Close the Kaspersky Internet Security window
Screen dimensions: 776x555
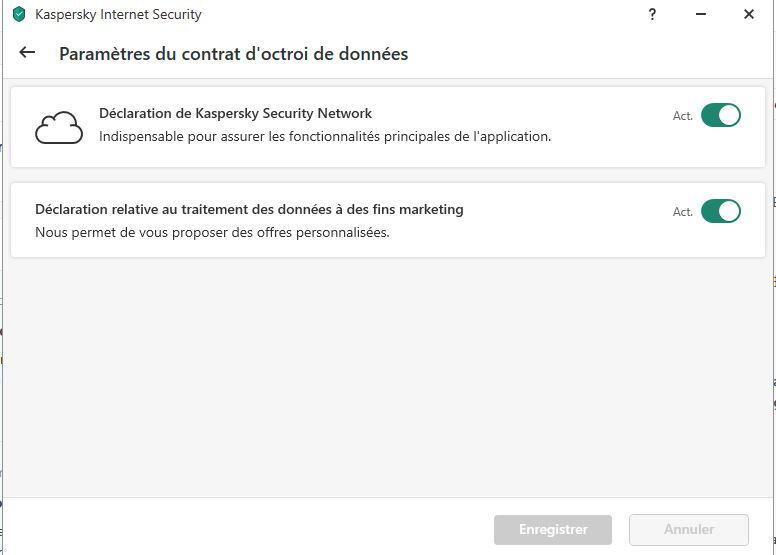(x=749, y=14)
